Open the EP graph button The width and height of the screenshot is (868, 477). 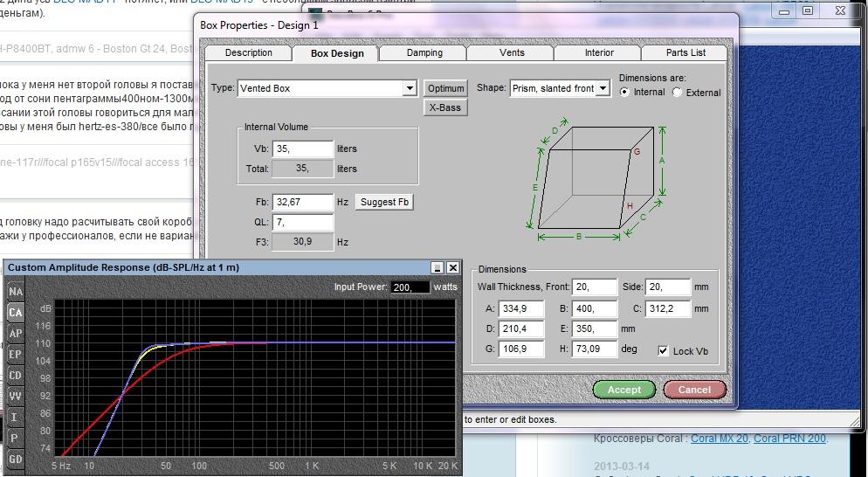coord(15,354)
